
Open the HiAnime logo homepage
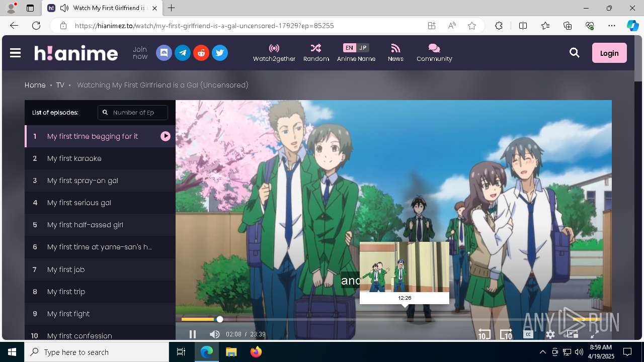[76, 53]
